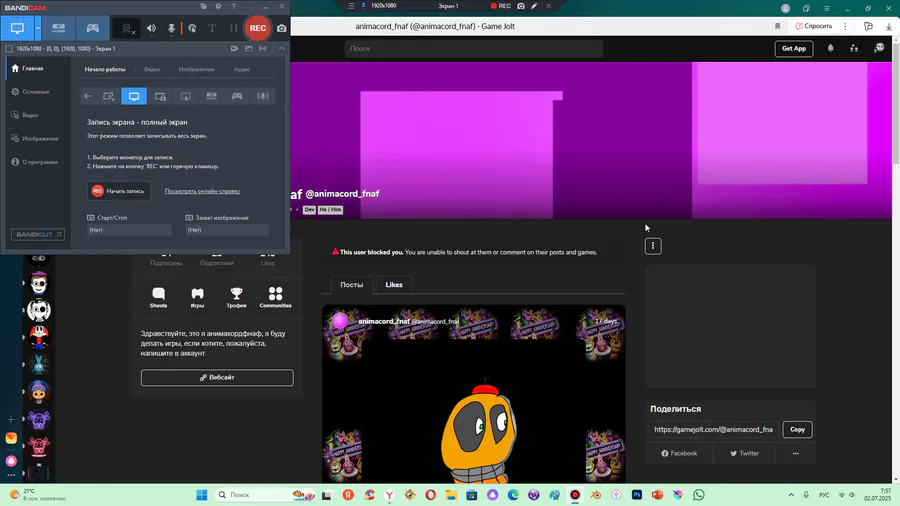
Task: Open the Shouts profile section
Action: click(158, 298)
